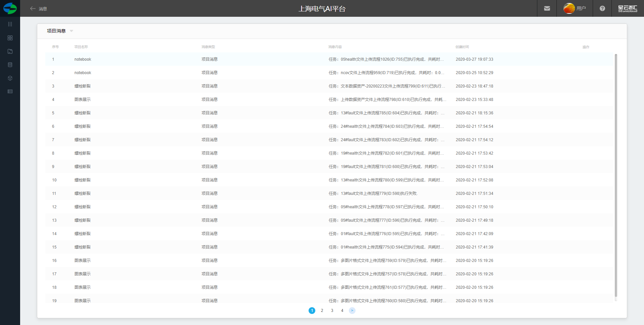
Task: Click the 项目名称 column header
Action: (x=81, y=47)
